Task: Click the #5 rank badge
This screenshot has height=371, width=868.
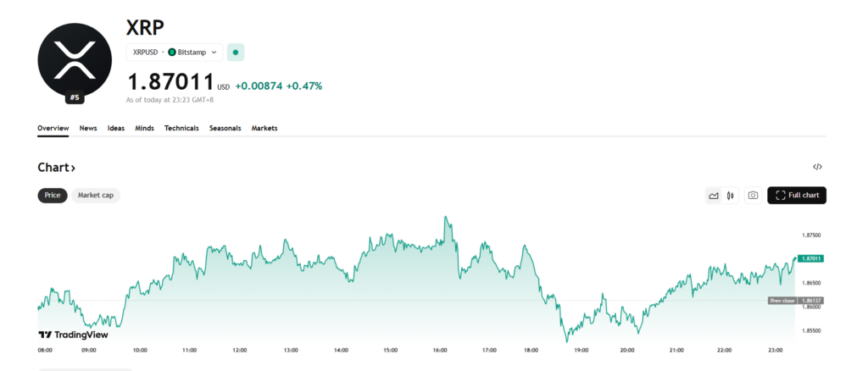Action: click(75, 97)
